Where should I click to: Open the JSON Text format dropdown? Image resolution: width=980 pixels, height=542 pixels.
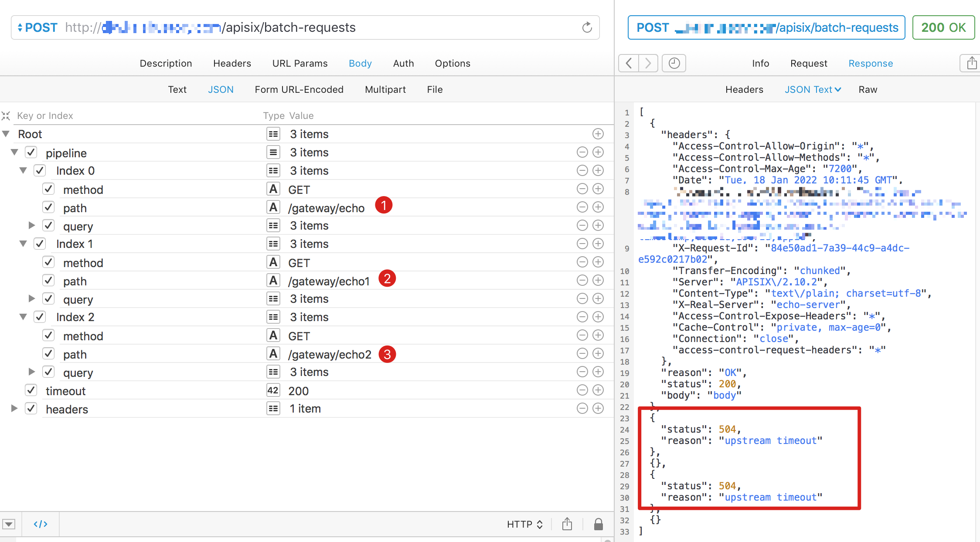click(813, 89)
